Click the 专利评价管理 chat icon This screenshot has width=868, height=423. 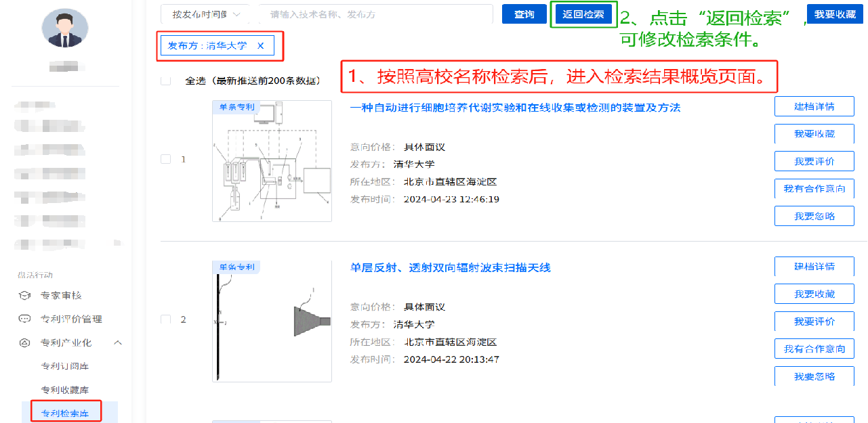(24, 319)
